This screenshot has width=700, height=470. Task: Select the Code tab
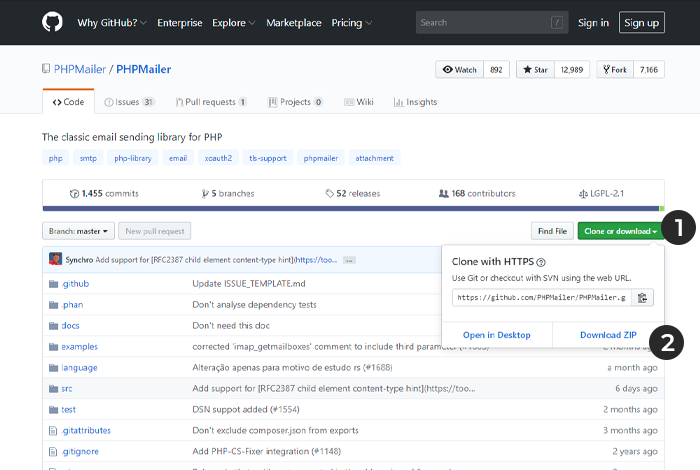tap(68, 102)
